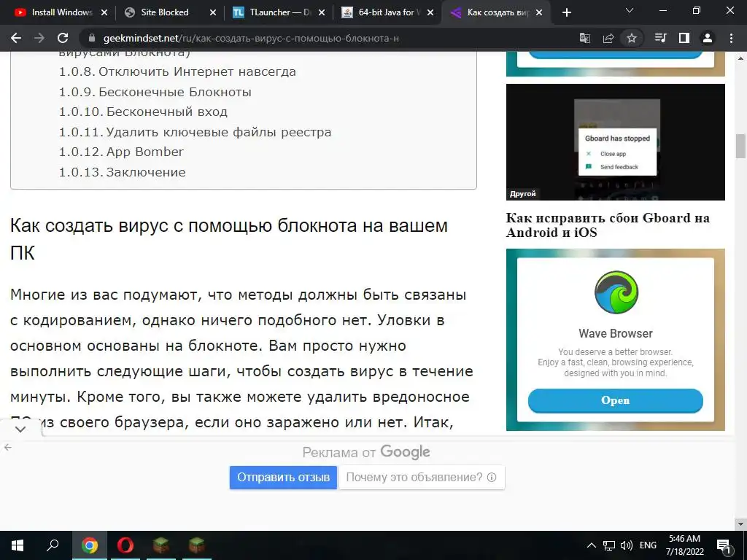Image resolution: width=747 pixels, height=560 pixels.
Task: Click the ad panel back arrow
Action: tap(7, 447)
